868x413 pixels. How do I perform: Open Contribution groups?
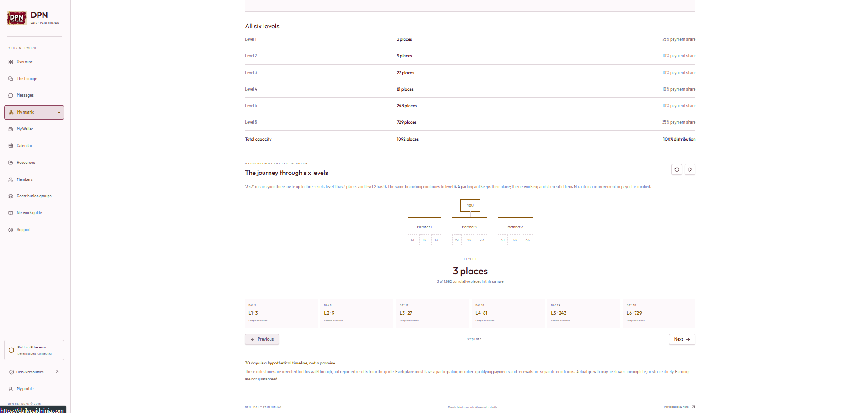point(34,196)
